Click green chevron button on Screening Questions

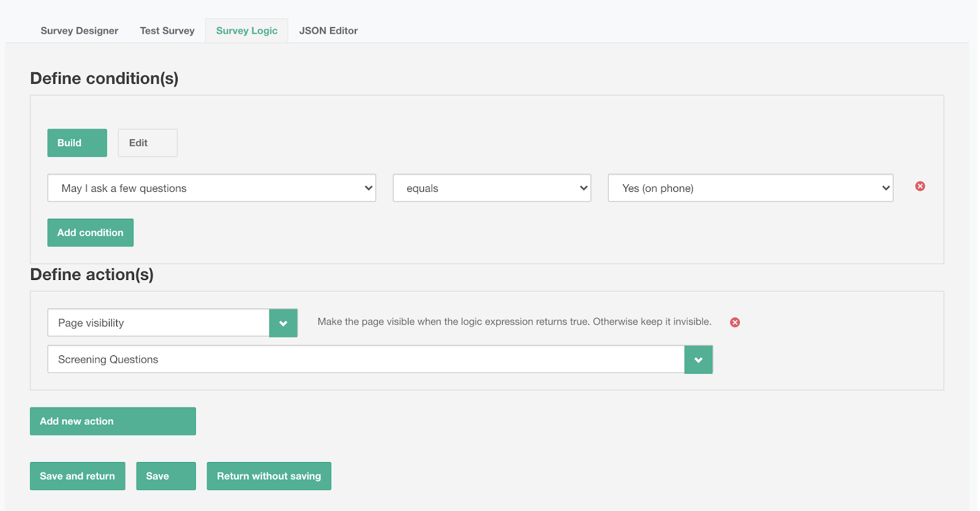pos(698,360)
